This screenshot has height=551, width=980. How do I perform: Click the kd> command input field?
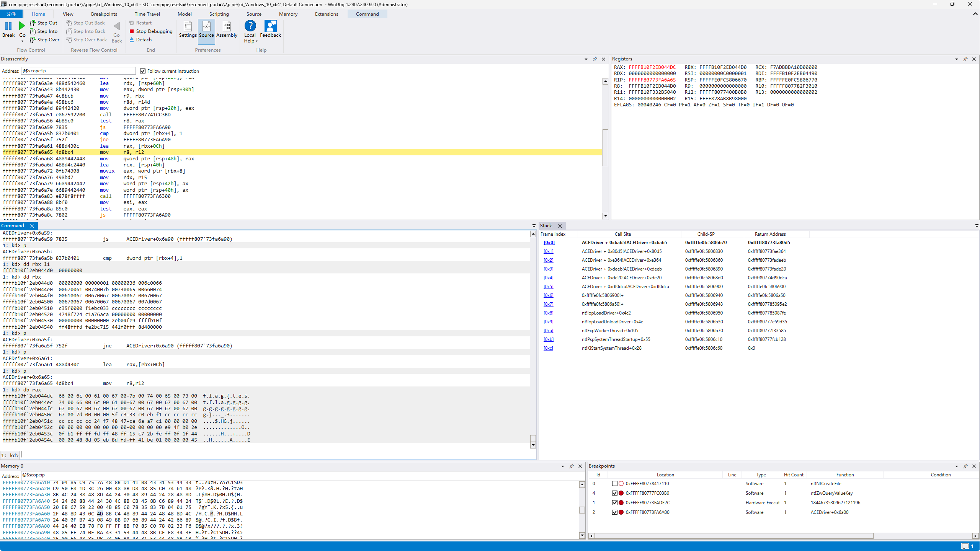pyautogui.click(x=278, y=455)
